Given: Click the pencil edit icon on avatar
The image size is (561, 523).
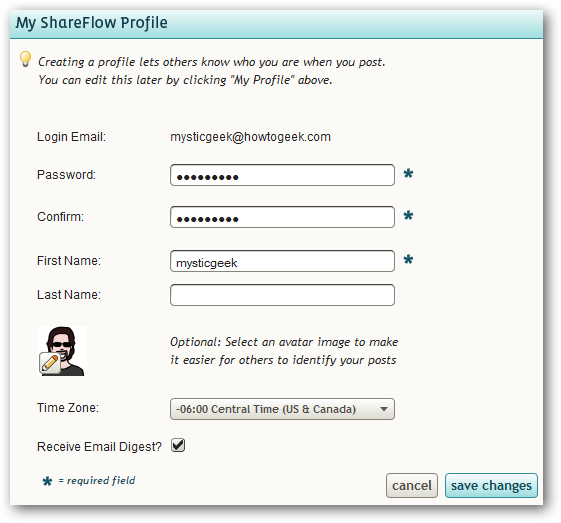Looking at the screenshot, I should (50, 363).
